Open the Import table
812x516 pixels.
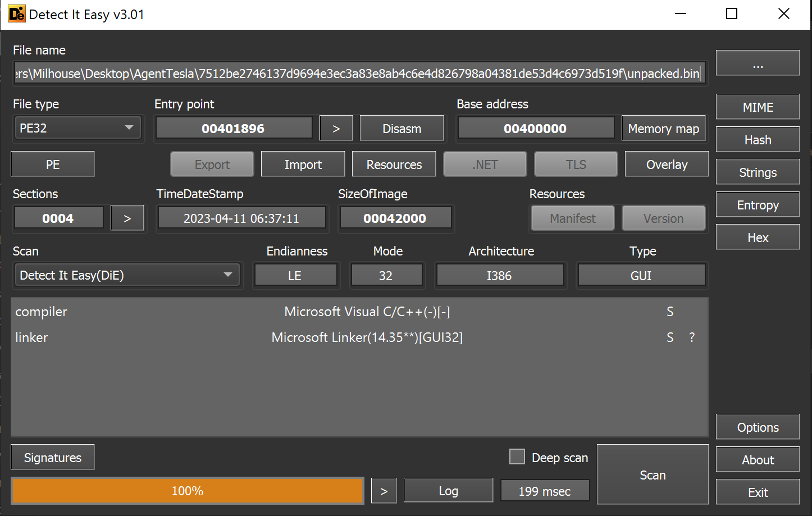point(303,164)
